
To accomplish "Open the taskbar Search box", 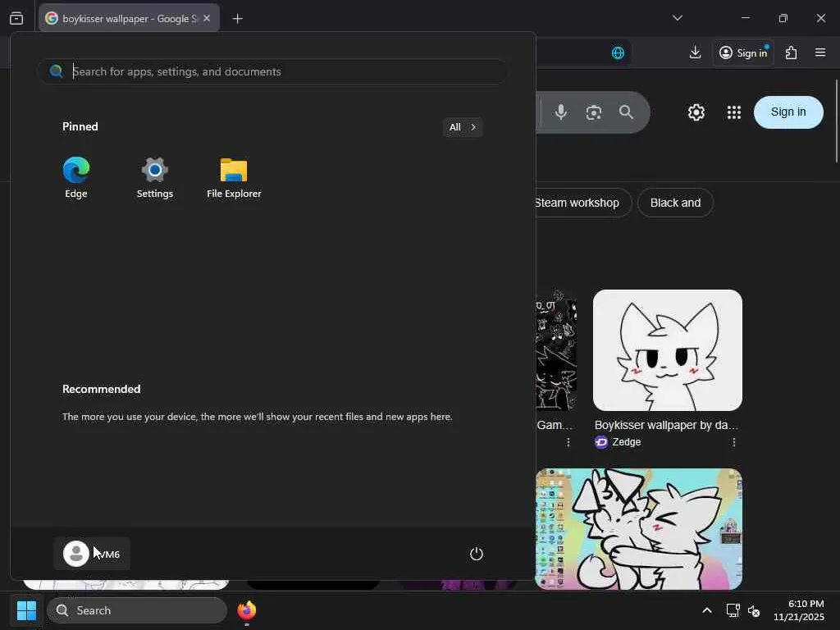I will [137, 610].
